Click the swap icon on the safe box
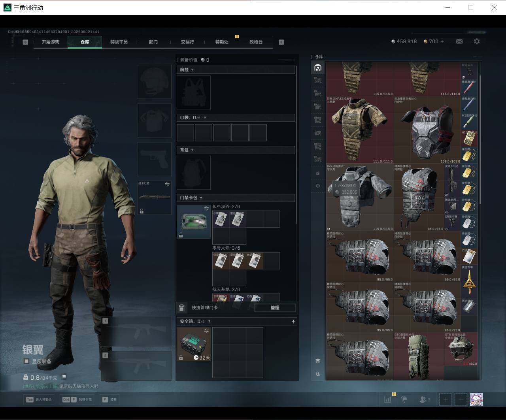506x420 pixels. (x=206, y=331)
